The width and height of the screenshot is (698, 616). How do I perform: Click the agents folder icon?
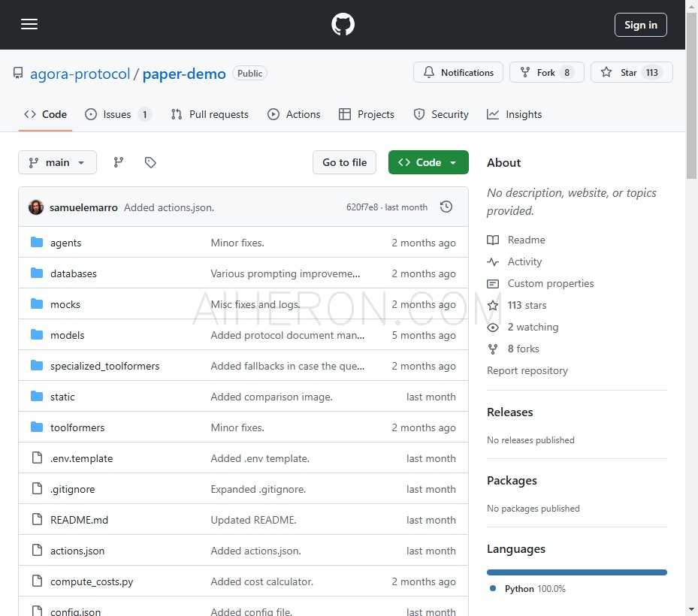[37, 242]
